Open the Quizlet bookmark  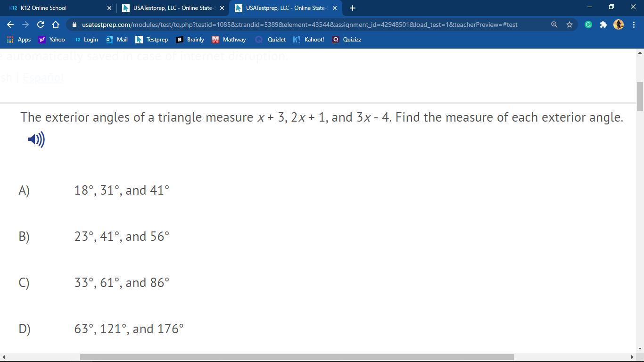271,40
